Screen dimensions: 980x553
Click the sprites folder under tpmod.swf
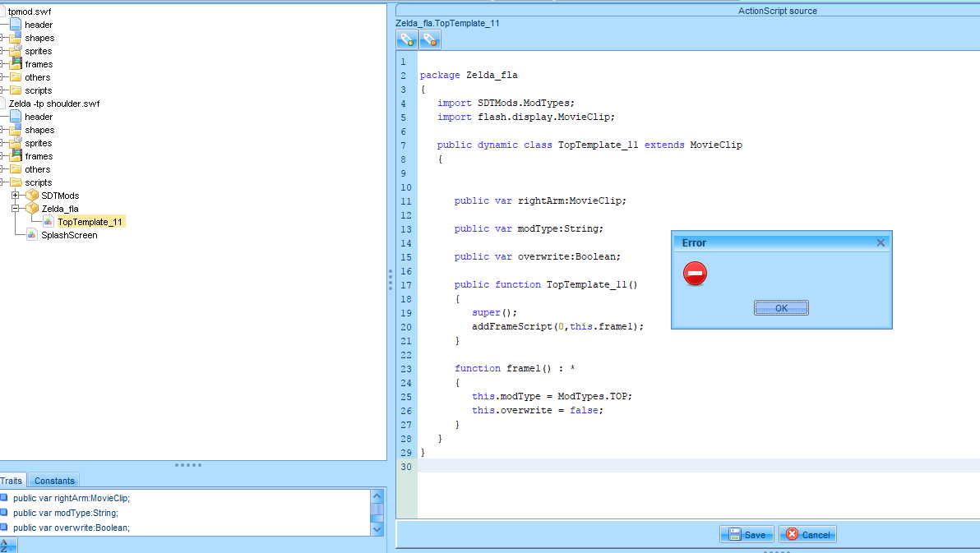point(38,51)
